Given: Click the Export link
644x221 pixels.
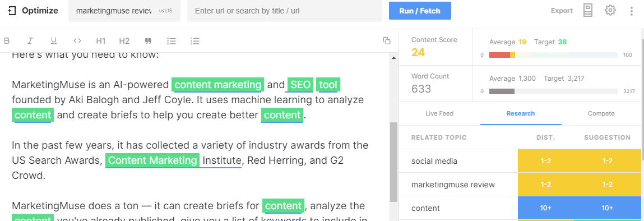Looking at the screenshot, I should 562,11.
